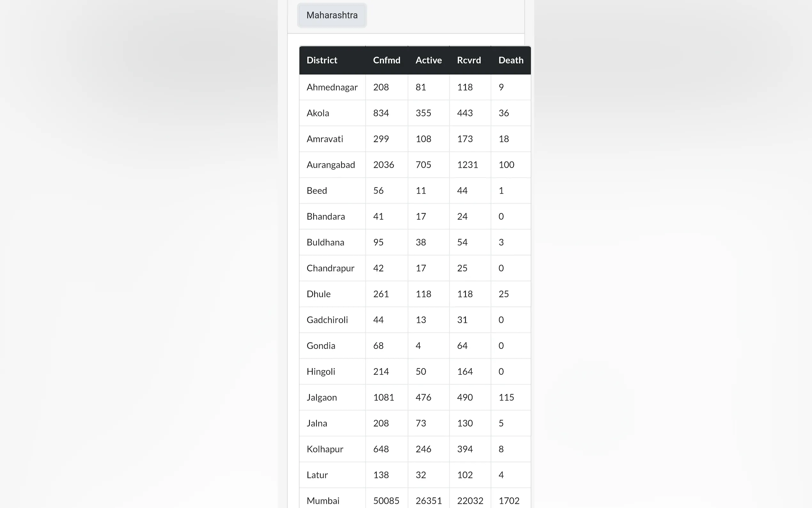Click the Maharashtra state button

(332, 15)
